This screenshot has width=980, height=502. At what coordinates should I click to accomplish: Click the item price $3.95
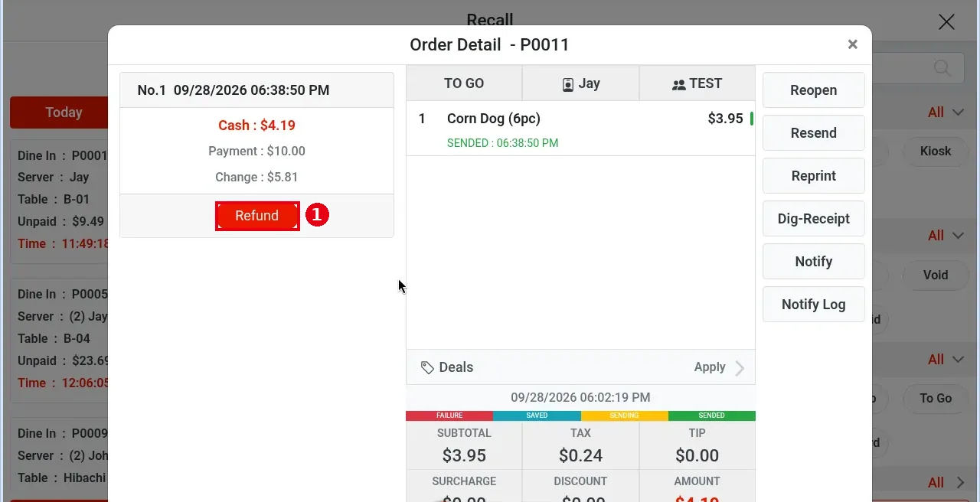[x=725, y=119]
